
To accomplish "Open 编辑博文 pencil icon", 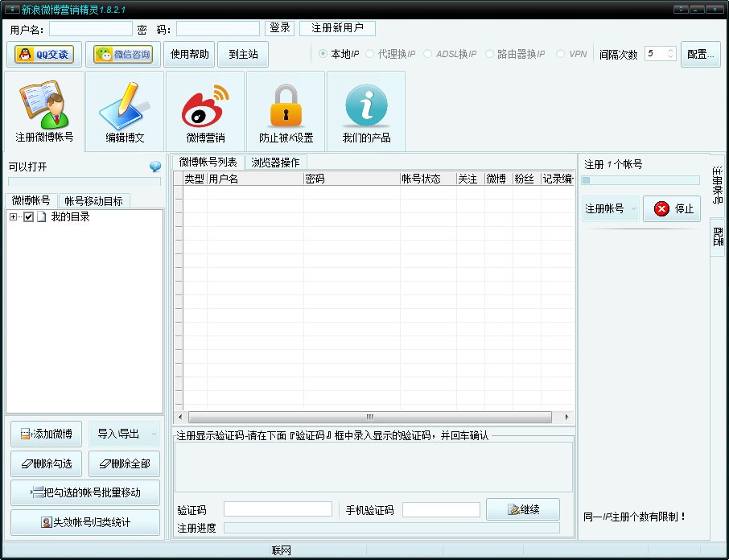I will tap(122, 105).
